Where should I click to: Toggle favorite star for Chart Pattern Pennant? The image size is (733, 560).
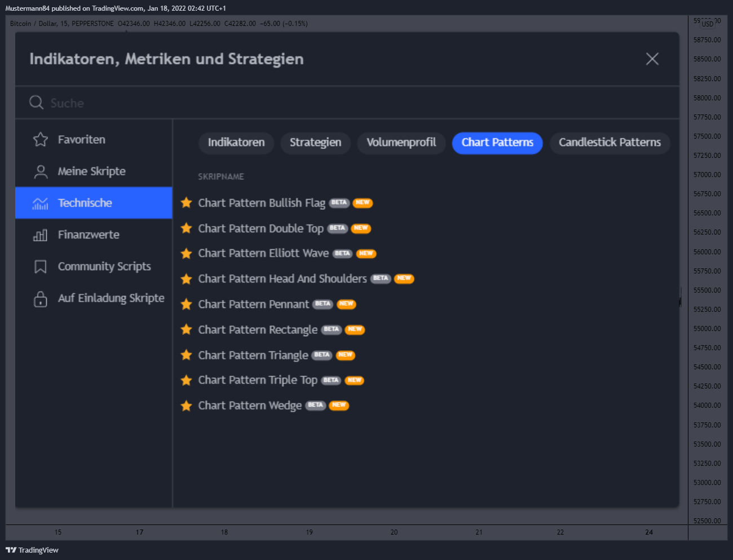(186, 304)
